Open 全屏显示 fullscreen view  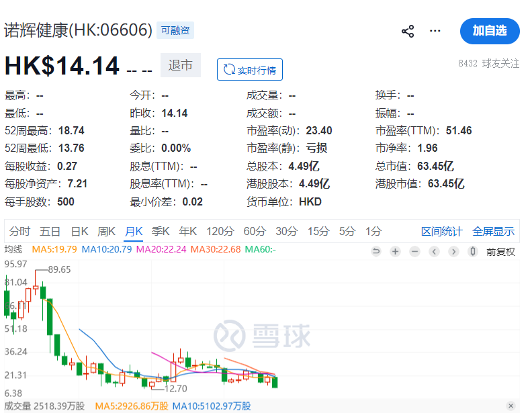tap(493, 232)
